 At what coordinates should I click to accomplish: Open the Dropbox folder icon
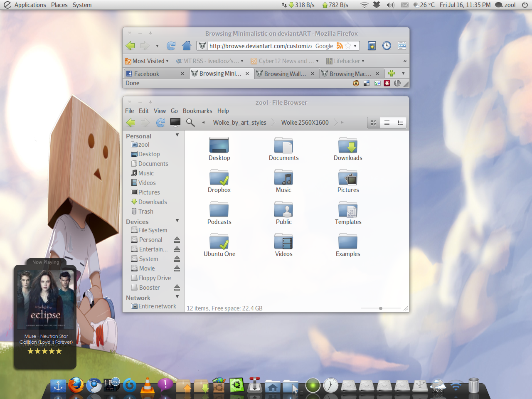point(219,177)
